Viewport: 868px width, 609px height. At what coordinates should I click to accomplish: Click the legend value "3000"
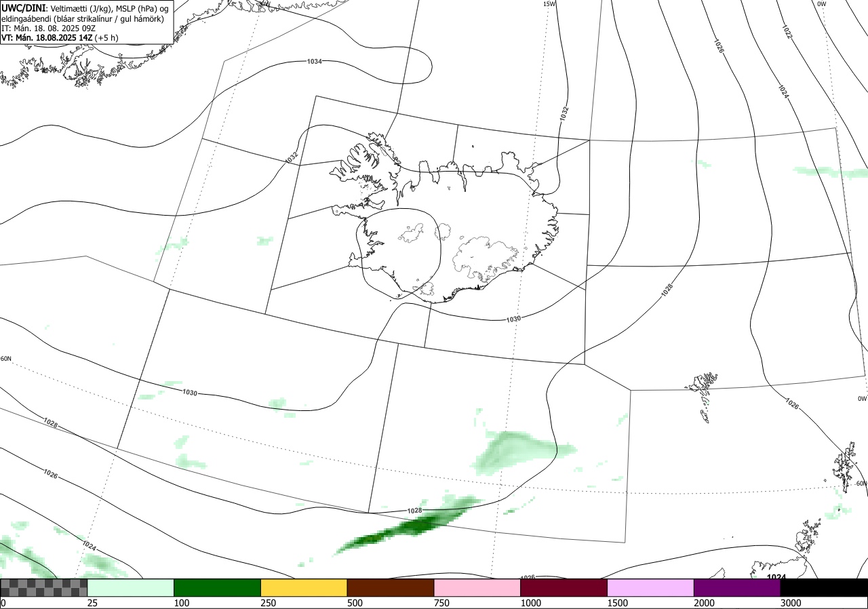(x=791, y=603)
